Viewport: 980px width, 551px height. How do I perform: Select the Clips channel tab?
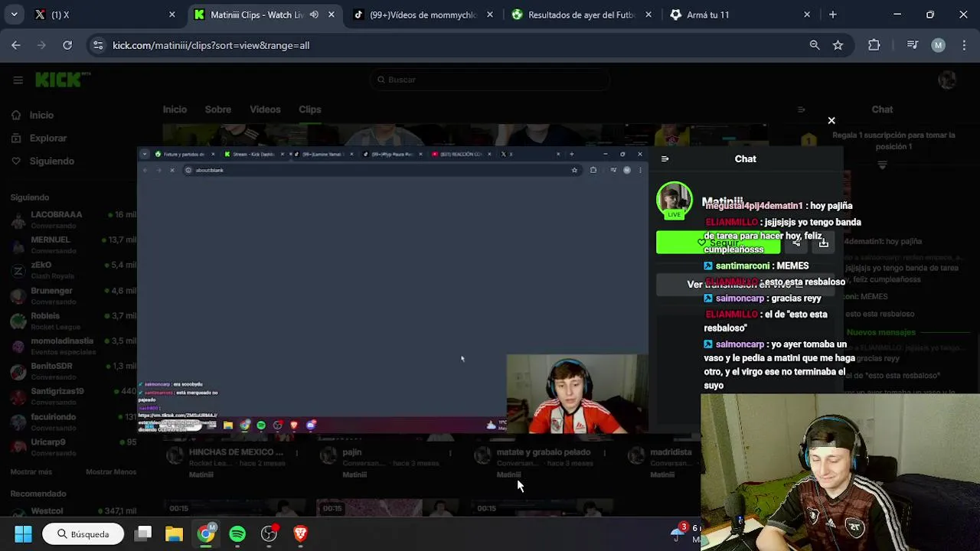[309, 109]
